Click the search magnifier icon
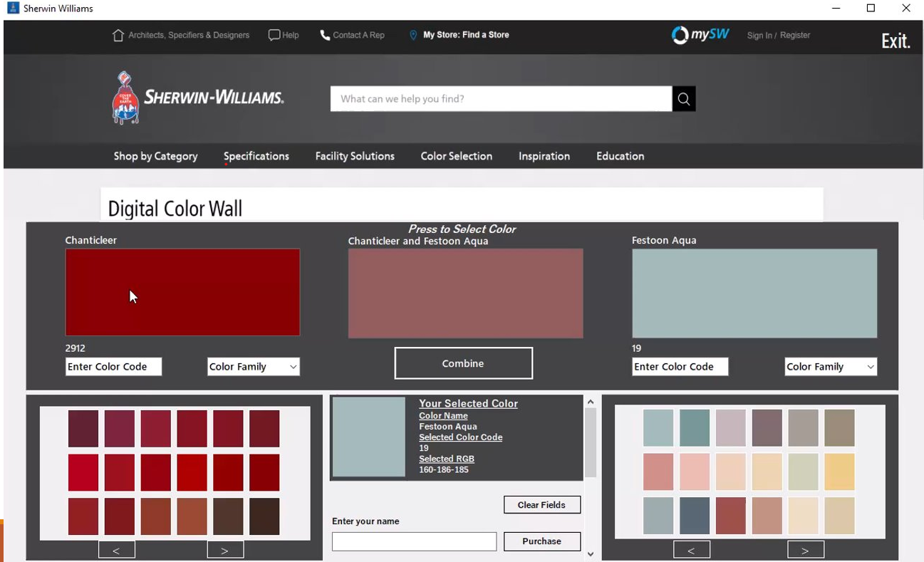This screenshot has width=924, height=562. click(684, 99)
